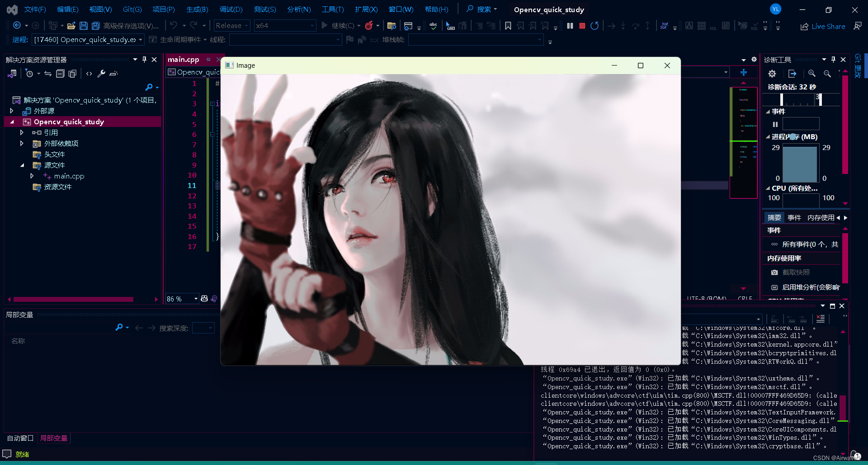Toggle code view in Solution Explorer

[89, 73]
